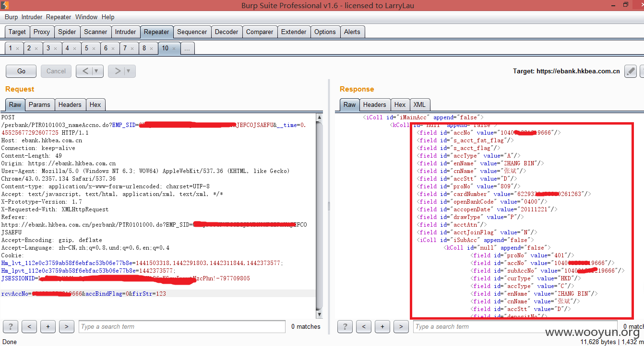Click the request body rcvAccNo line
Screen dimensions: 644x346
pyautogui.click(x=83, y=293)
